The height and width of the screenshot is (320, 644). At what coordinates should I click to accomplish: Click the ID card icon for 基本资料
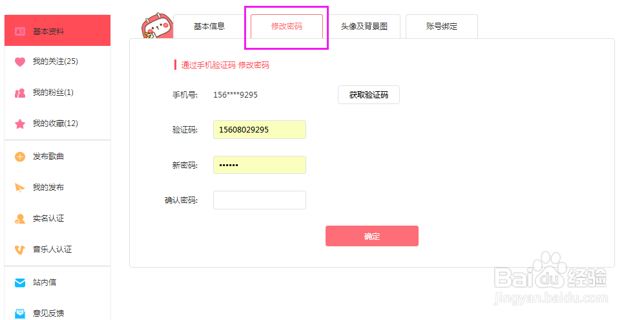pyautogui.click(x=20, y=31)
